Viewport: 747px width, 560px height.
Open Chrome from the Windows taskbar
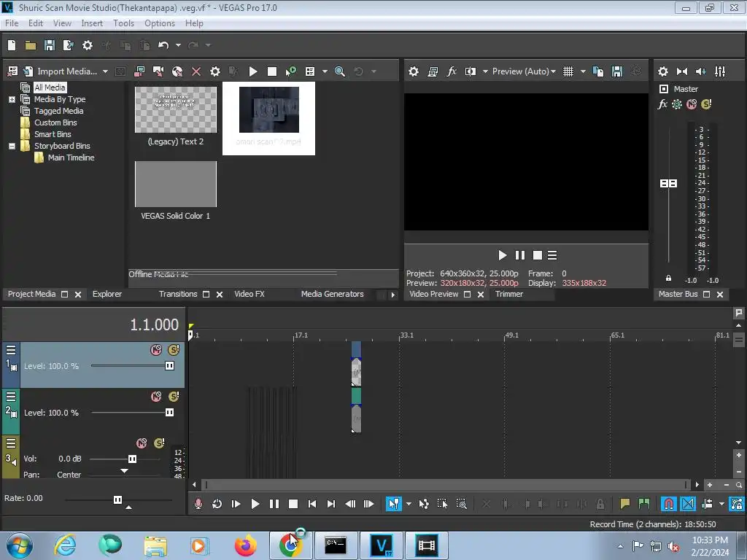click(290, 545)
